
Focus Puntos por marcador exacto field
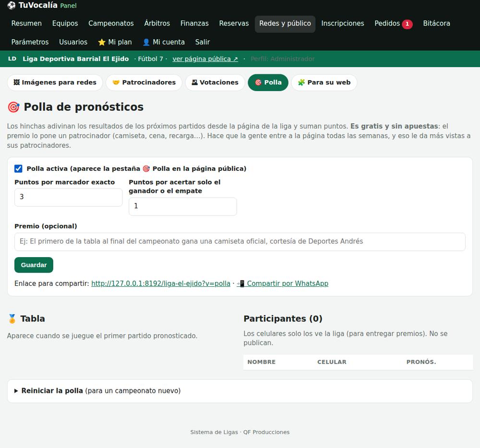[x=69, y=197]
